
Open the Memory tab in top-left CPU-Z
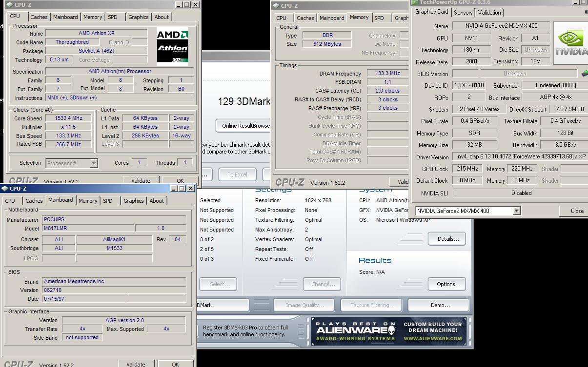click(93, 17)
